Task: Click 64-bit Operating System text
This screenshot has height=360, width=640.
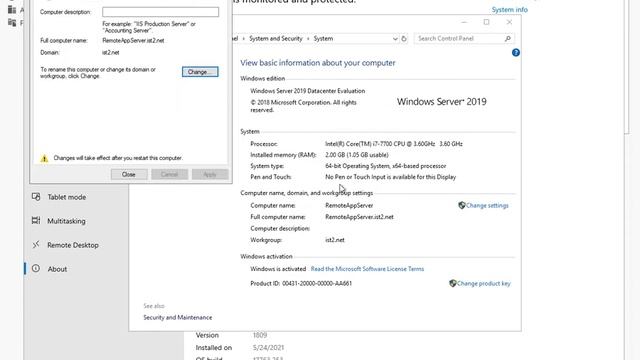Action: pyautogui.click(x=386, y=166)
